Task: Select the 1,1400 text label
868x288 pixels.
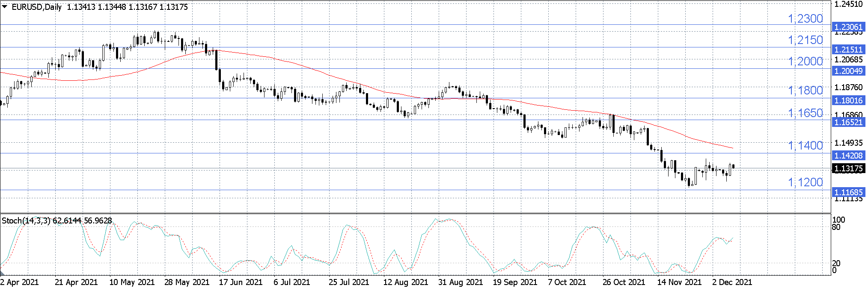Action: tap(805, 146)
